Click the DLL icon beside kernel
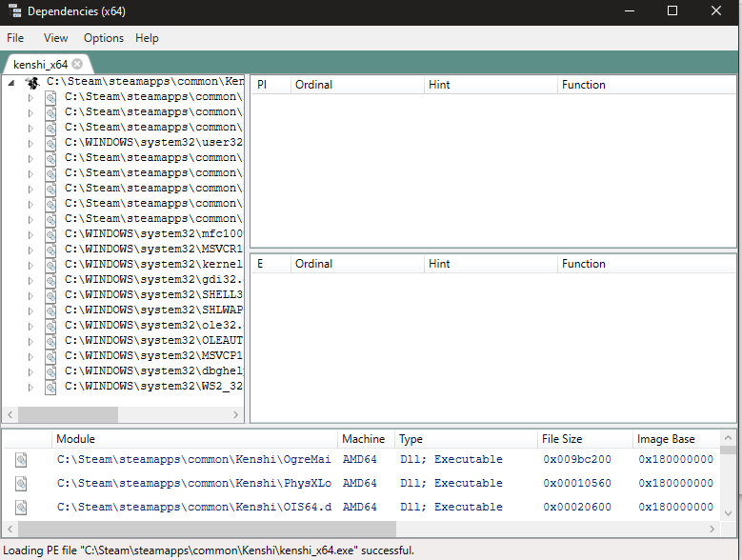This screenshot has width=742, height=560. (x=50, y=266)
